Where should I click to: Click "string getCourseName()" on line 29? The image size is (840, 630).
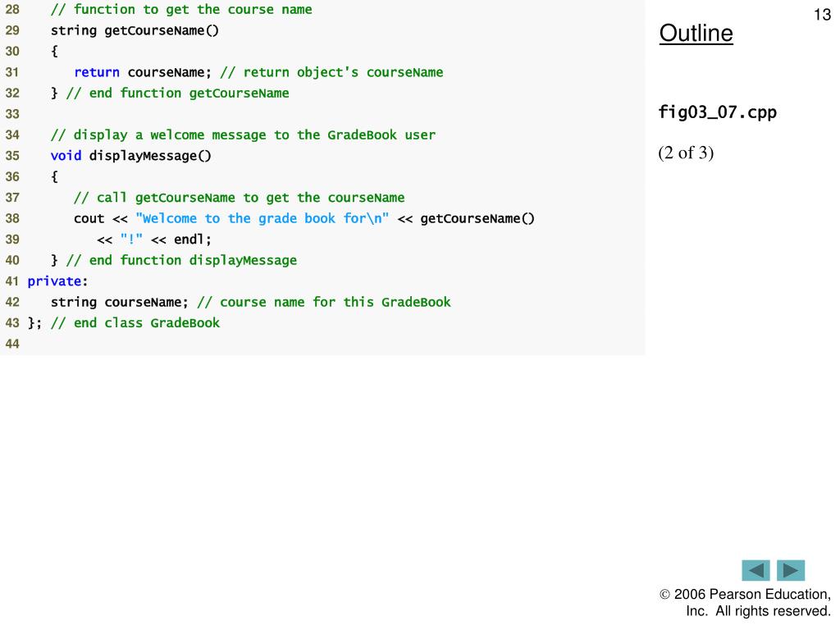[x=135, y=30]
